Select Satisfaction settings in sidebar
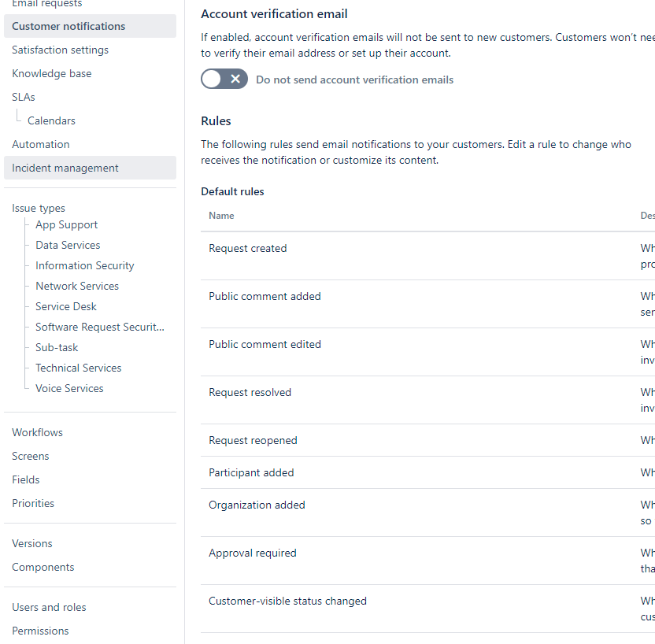Viewport: 655px width, 644px height. coord(60,50)
